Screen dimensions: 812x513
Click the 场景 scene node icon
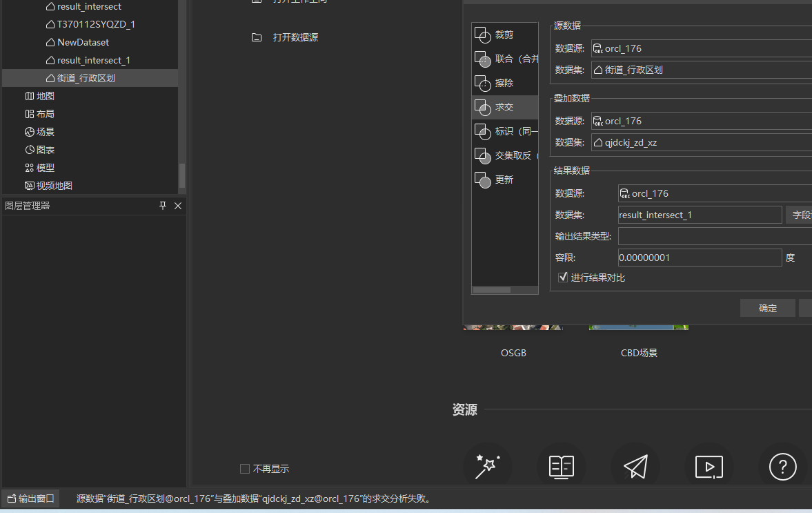[30, 132]
